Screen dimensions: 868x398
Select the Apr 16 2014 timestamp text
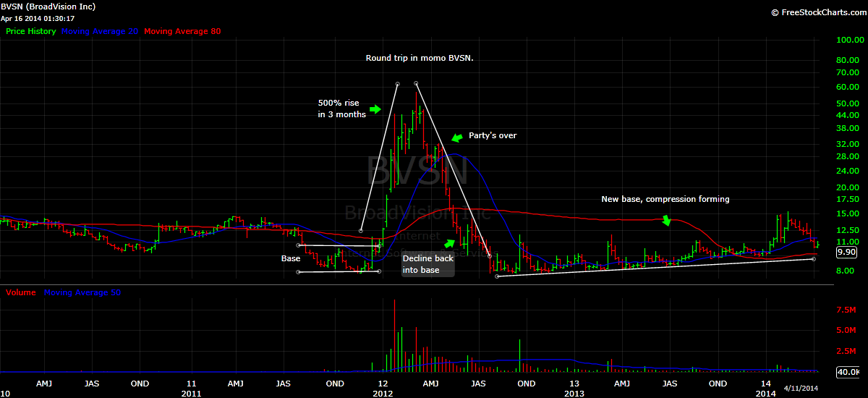(38, 18)
